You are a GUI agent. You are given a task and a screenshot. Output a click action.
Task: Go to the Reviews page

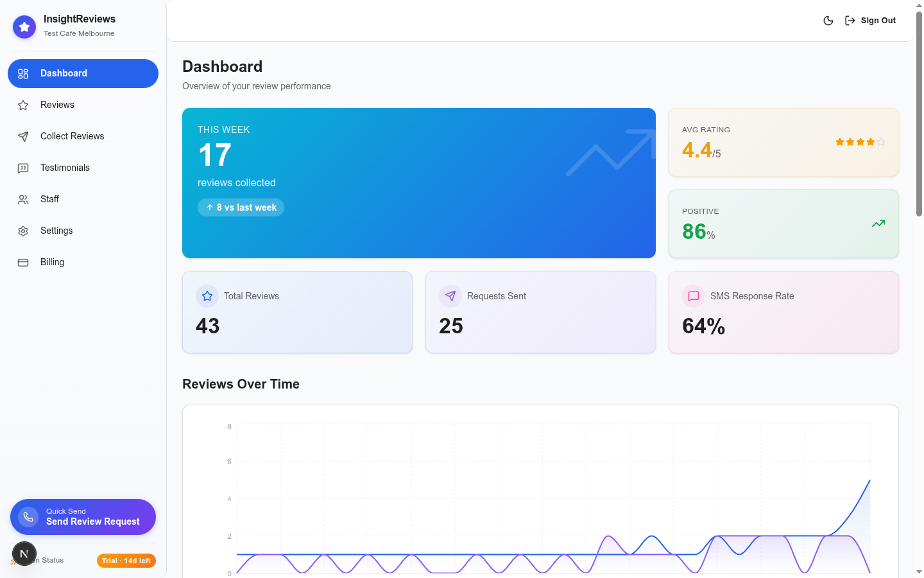pyautogui.click(x=57, y=105)
